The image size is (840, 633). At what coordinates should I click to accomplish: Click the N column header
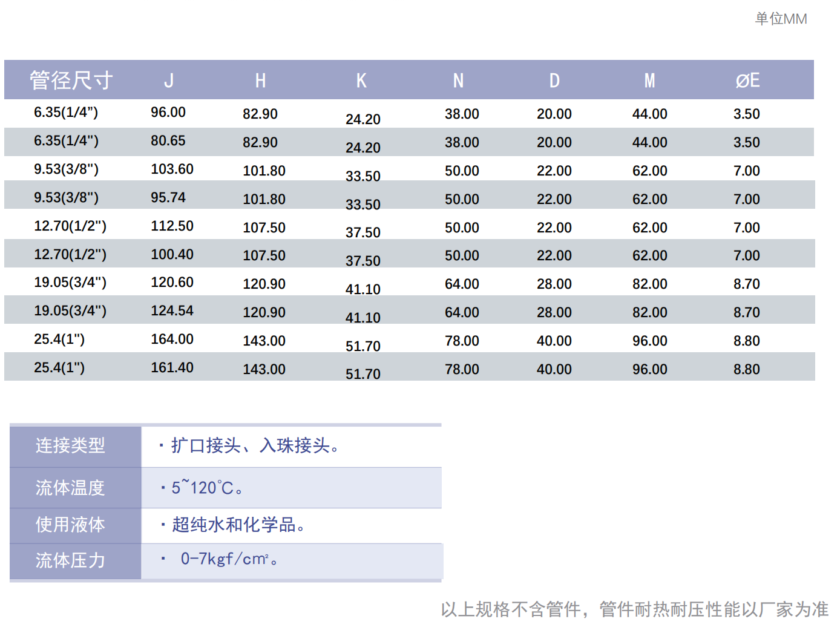(x=459, y=80)
